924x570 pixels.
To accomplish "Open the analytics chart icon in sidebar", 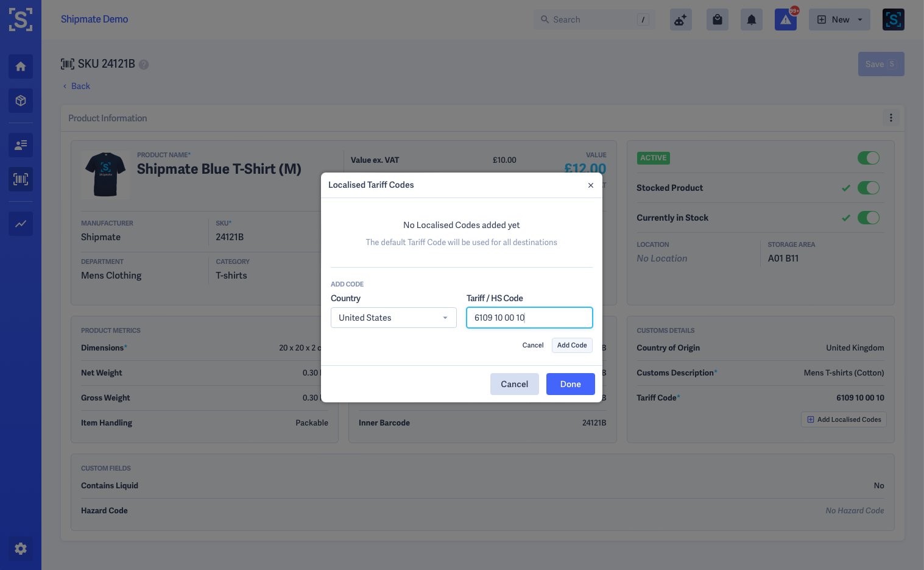I will pyautogui.click(x=21, y=224).
